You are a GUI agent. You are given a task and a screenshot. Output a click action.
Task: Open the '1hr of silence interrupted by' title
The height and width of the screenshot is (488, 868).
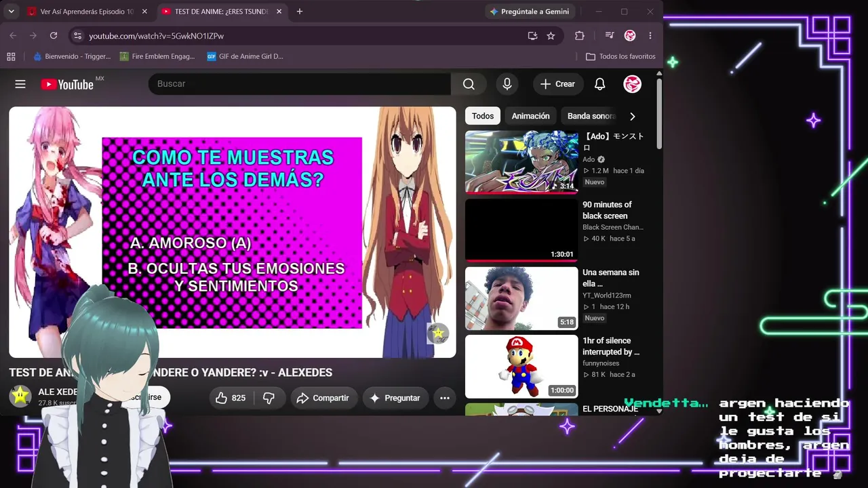[611, 346]
